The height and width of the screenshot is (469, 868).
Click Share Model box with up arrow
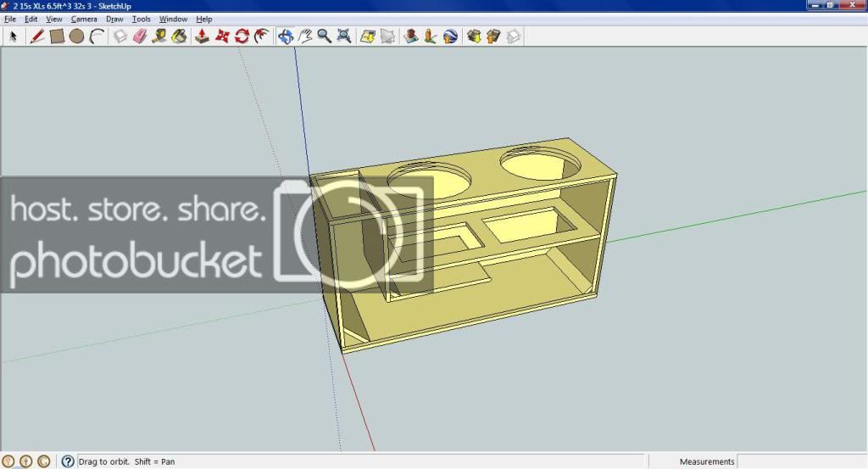click(493, 36)
